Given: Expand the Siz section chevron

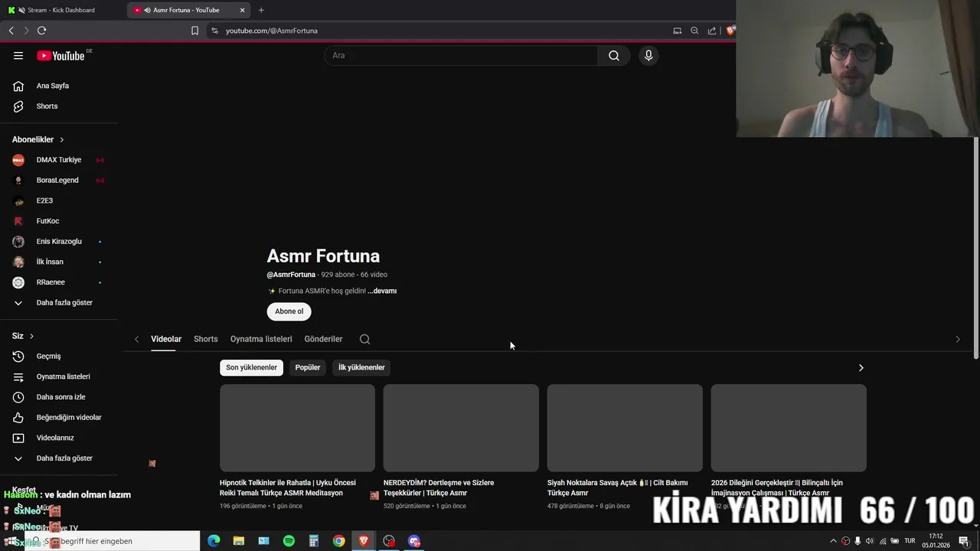Looking at the screenshot, I should tap(31, 336).
